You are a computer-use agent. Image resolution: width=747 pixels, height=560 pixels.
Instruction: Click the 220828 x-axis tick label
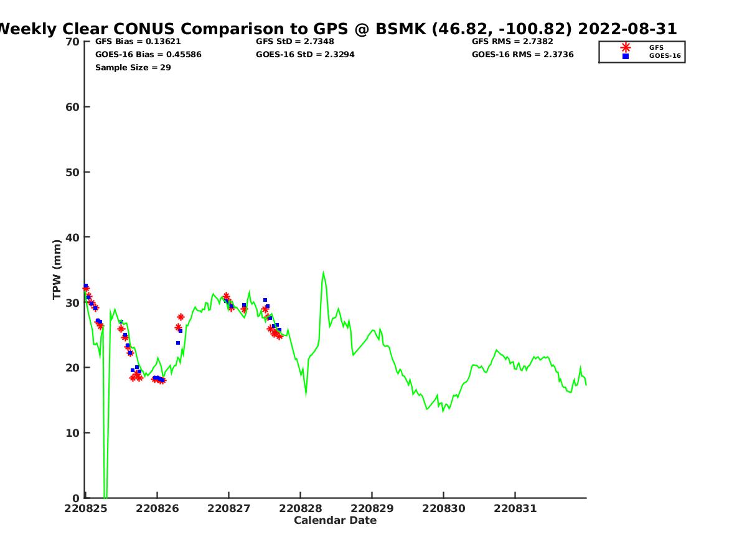point(300,508)
